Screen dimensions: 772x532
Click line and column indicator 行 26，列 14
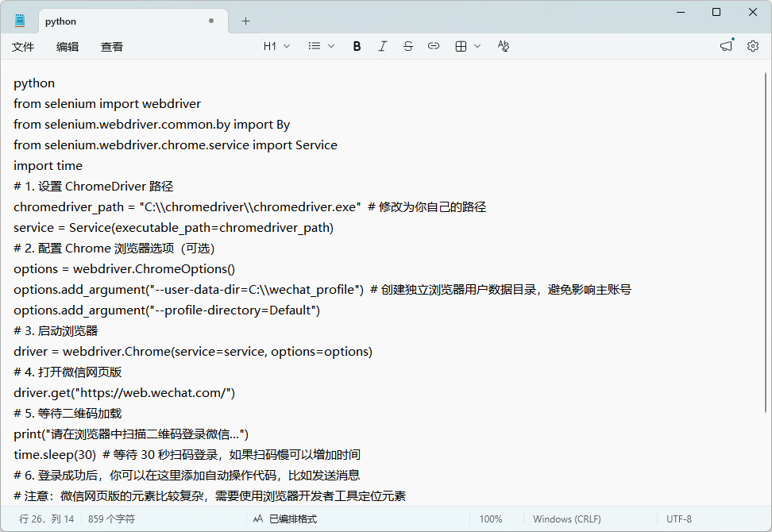[x=46, y=519]
